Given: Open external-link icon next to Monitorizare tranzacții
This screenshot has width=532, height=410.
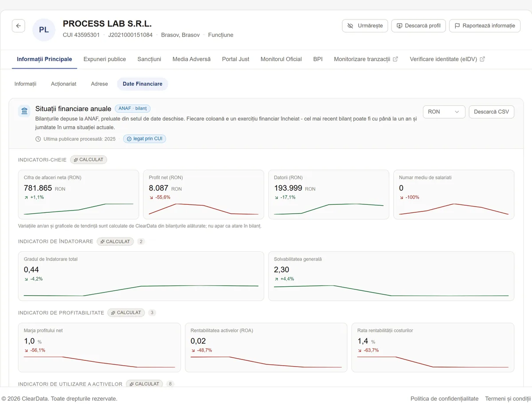Looking at the screenshot, I should tap(395, 59).
